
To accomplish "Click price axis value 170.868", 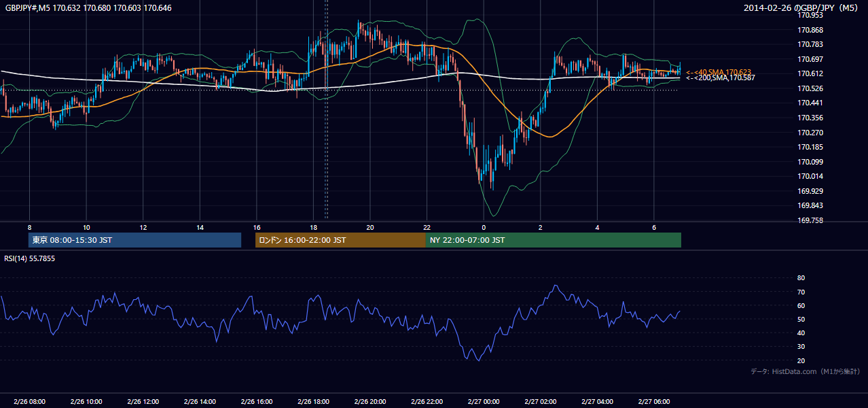I will click(x=810, y=30).
